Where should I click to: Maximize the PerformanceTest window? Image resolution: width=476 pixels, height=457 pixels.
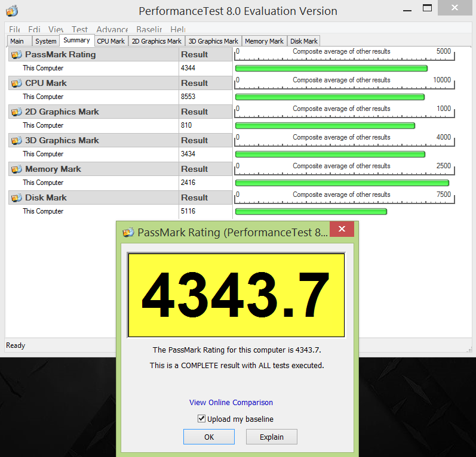[x=427, y=8]
